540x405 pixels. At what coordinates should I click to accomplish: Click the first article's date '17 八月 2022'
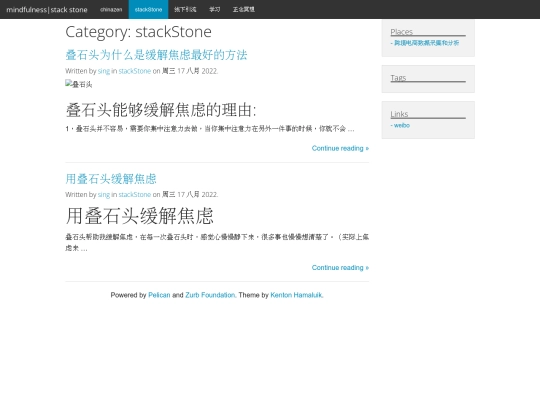(197, 71)
